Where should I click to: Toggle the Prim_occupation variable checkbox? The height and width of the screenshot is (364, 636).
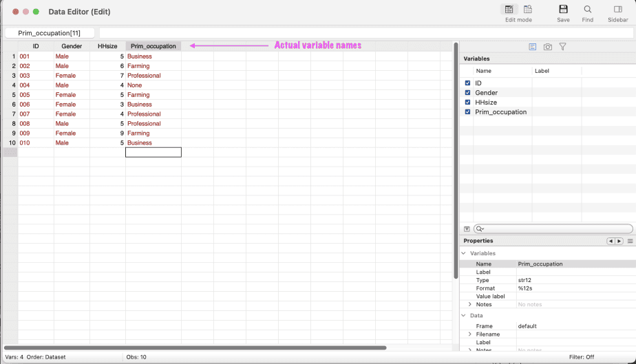tap(467, 112)
